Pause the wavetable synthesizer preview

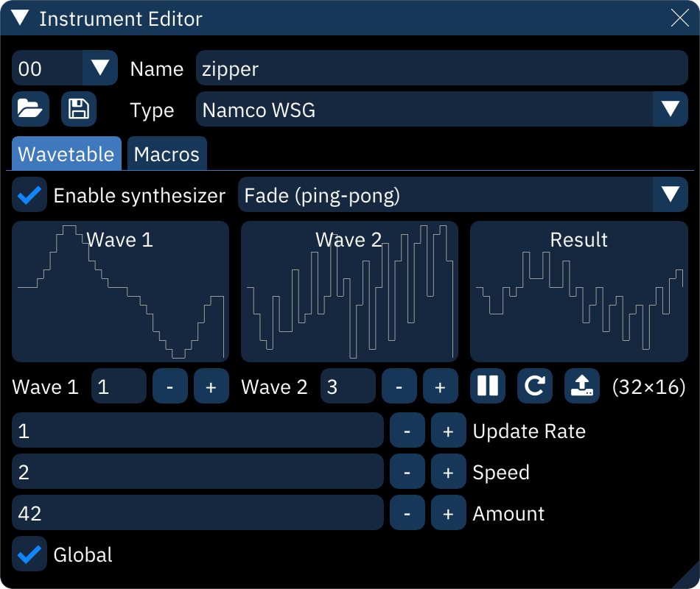[487, 386]
